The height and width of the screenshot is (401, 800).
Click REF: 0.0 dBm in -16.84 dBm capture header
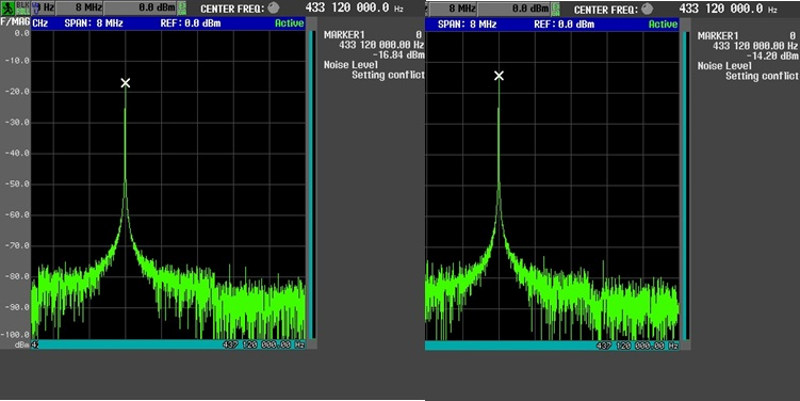(190, 23)
